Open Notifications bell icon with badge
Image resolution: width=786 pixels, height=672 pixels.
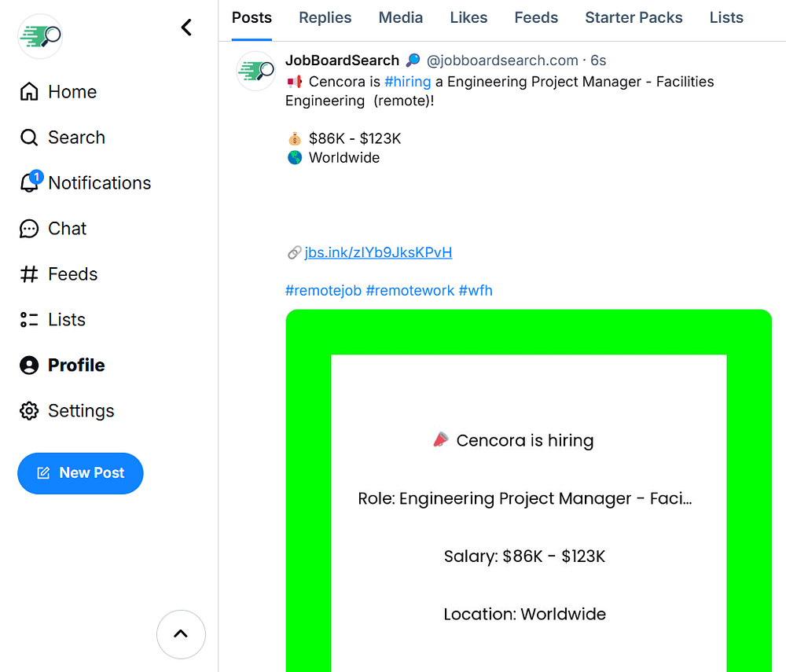(29, 183)
